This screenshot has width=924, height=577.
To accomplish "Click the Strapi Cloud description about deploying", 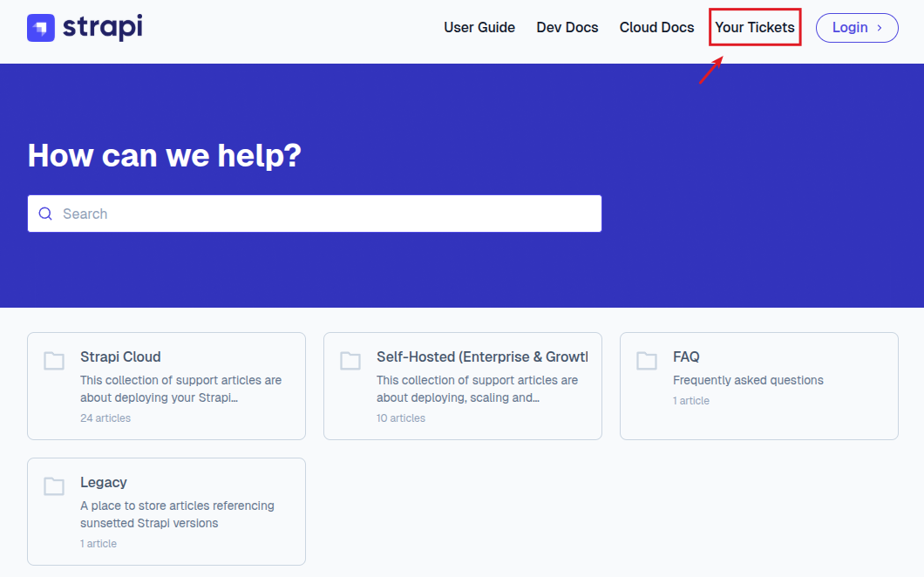I will click(x=181, y=389).
